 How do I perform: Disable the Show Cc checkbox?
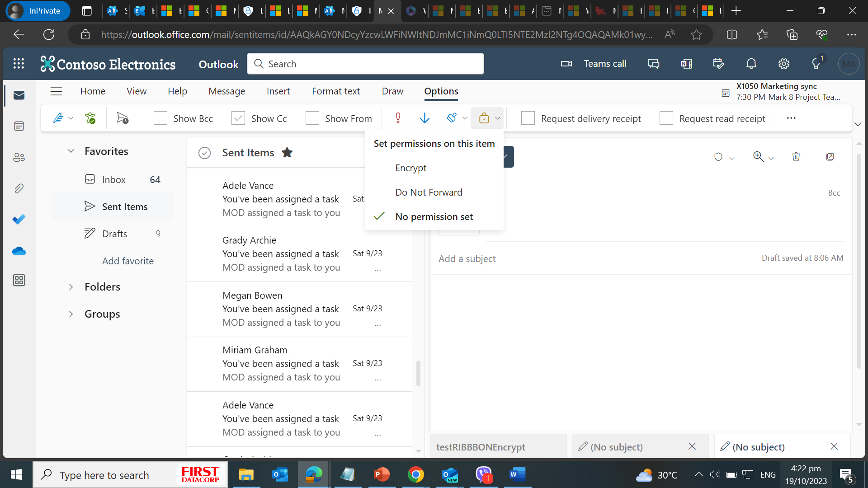(x=238, y=118)
